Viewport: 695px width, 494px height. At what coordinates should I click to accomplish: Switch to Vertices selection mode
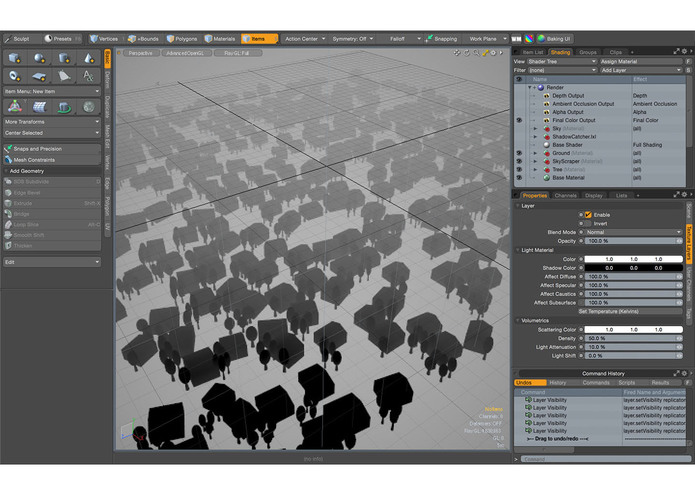pyautogui.click(x=104, y=39)
